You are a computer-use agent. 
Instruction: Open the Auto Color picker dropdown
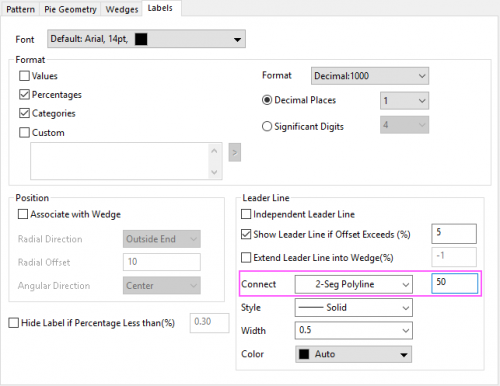click(354, 354)
